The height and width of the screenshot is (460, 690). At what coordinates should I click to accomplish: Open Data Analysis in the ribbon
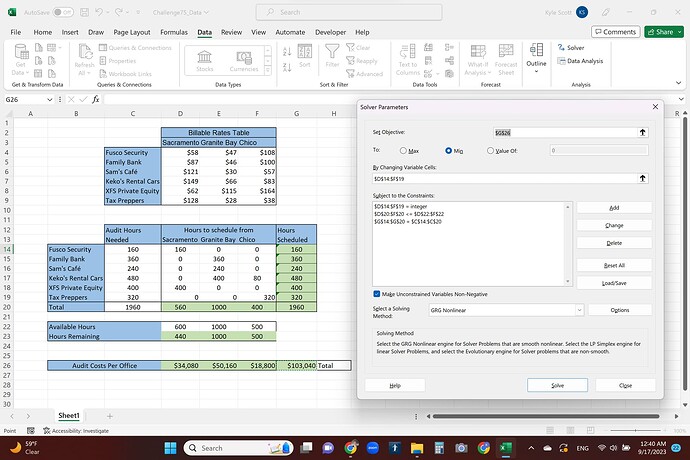point(580,61)
